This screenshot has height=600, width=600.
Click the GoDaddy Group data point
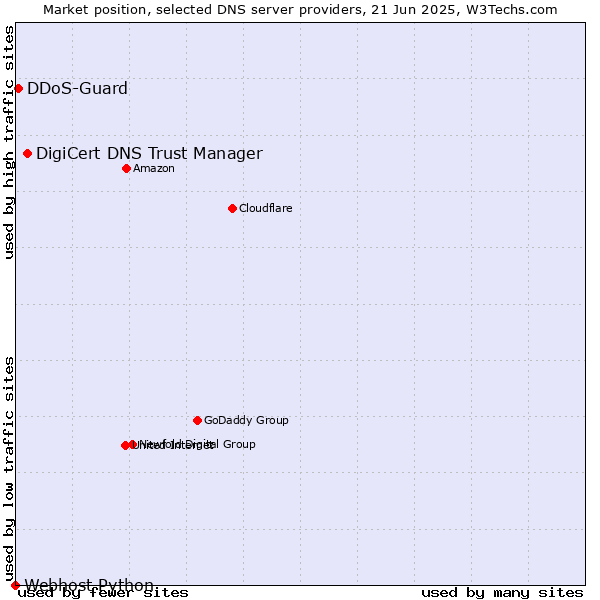(x=197, y=421)
